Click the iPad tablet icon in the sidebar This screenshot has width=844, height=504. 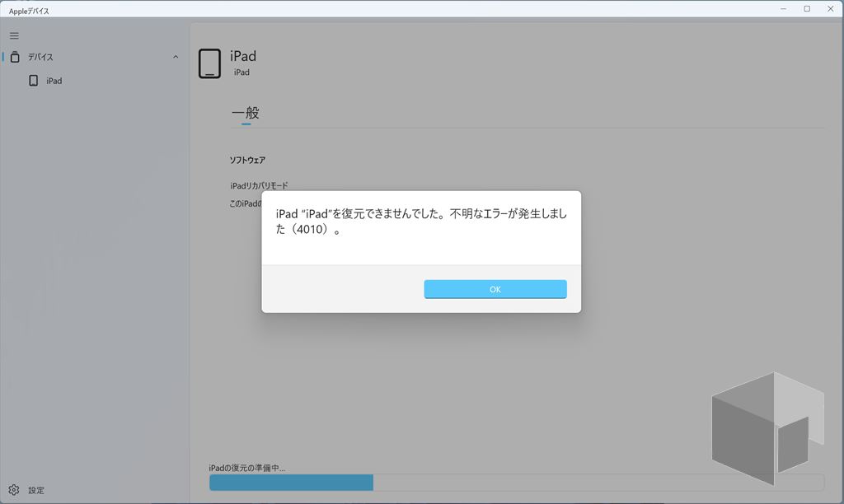coord(33,81)
